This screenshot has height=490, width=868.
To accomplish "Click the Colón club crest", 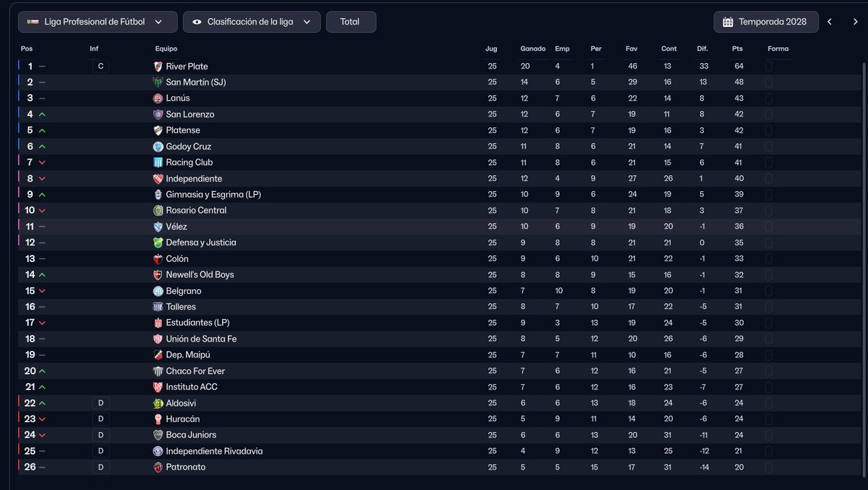I will (x=158, y=258).
